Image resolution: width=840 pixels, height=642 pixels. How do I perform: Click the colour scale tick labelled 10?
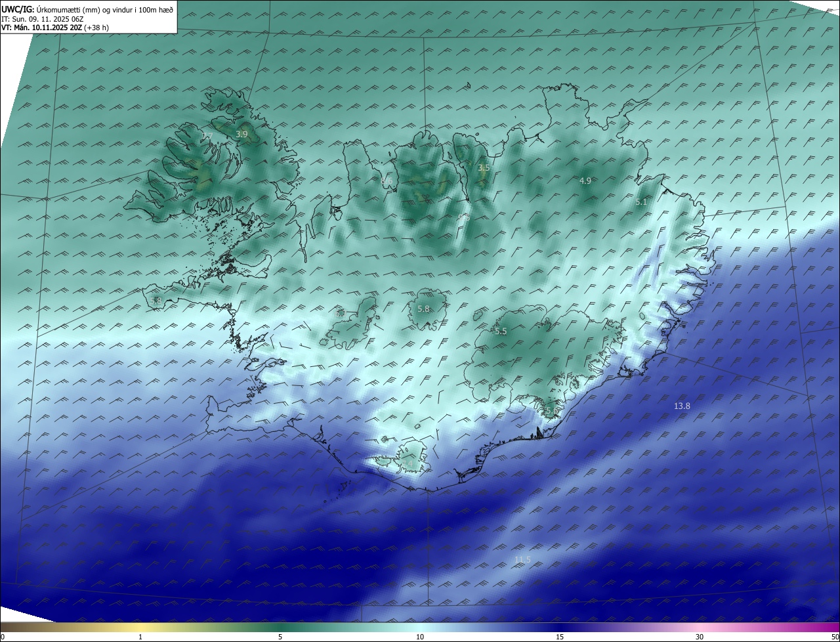click(x=420, y=637)
